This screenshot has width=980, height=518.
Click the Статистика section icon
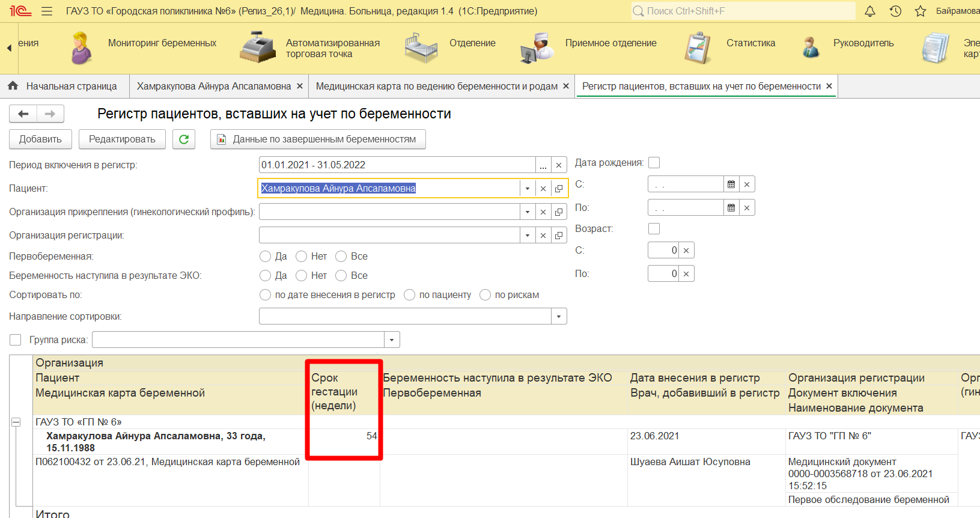[698, 47]
